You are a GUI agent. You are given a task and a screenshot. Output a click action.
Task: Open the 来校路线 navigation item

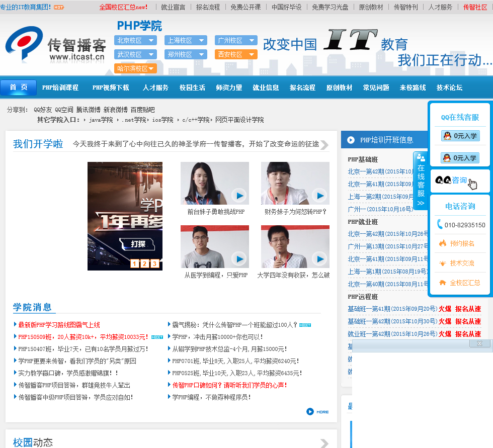(x=413, y=87)
